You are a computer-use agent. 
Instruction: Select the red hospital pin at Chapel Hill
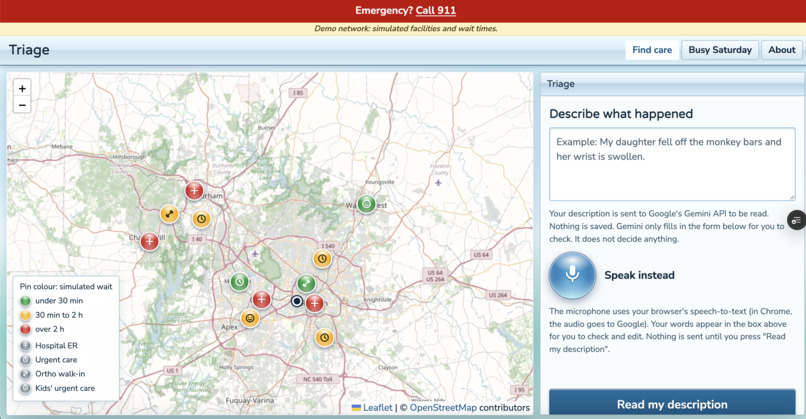150,241
